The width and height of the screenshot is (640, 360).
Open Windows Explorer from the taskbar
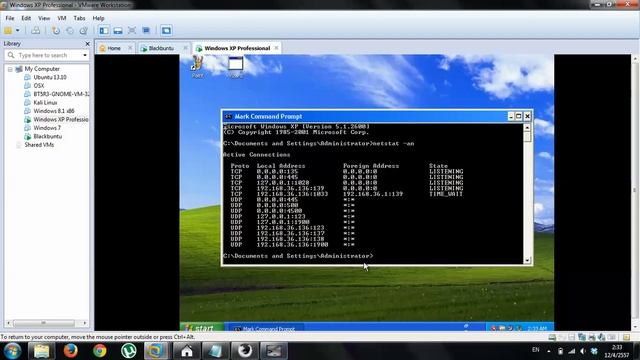(41, 351)
